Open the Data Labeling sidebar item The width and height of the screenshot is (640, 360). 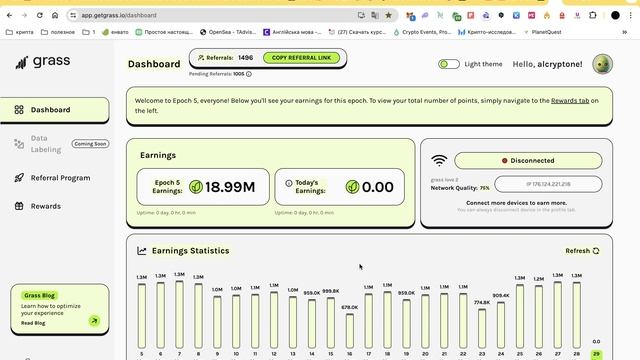click(x=45, y=144)
